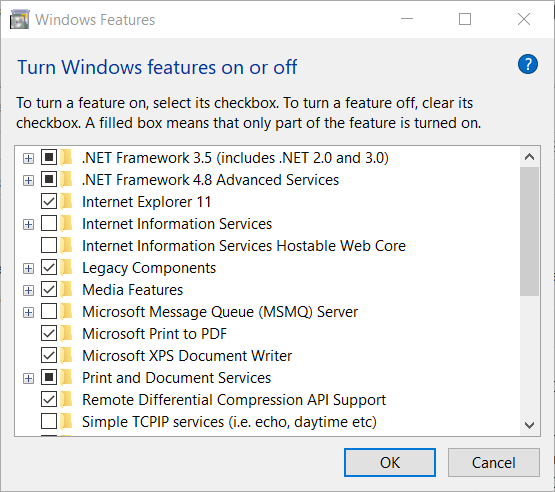Screen dimensions: 555x492
Task: Click folder icon beside Microsoft Message Queue Server
Action: (x=66, y=312)
